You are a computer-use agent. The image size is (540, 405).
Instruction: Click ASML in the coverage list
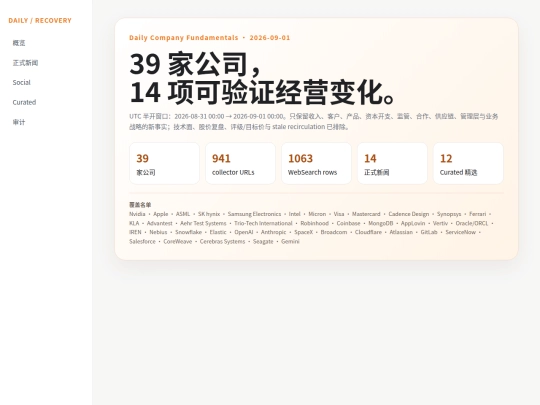(183, 214)
